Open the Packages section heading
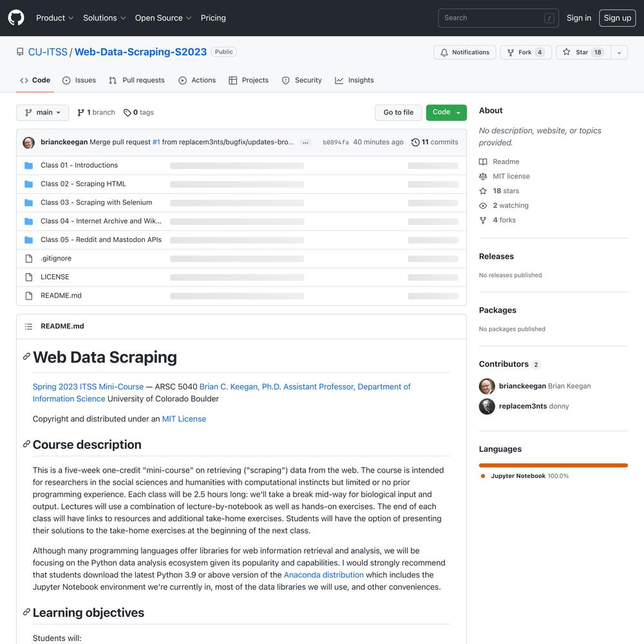The height and width of the screenshot is (644, 644). 497,310
